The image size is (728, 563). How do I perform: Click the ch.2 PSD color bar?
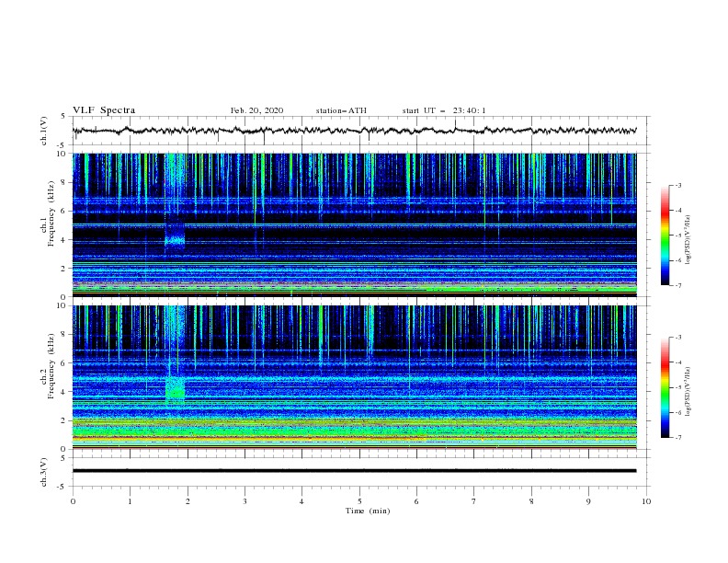tap(665, 387)
